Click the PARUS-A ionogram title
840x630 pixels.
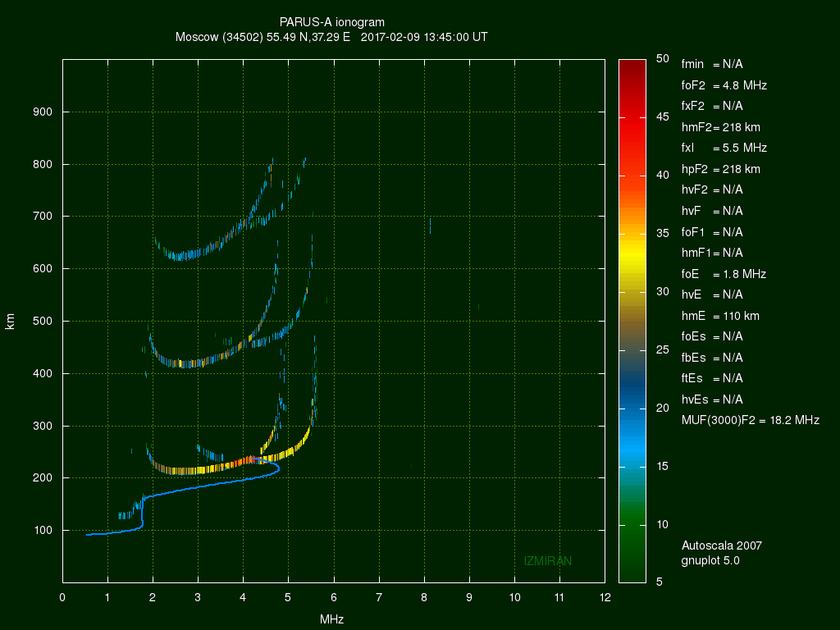331,21
